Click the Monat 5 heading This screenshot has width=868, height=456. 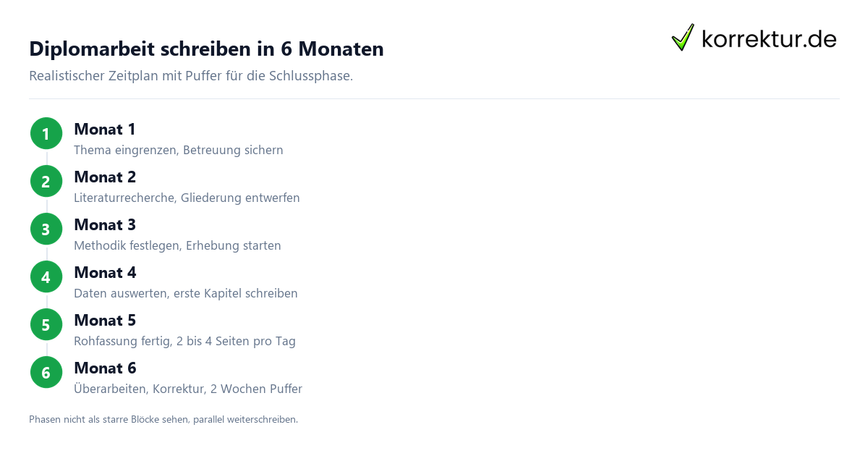(x=105, y=321)
